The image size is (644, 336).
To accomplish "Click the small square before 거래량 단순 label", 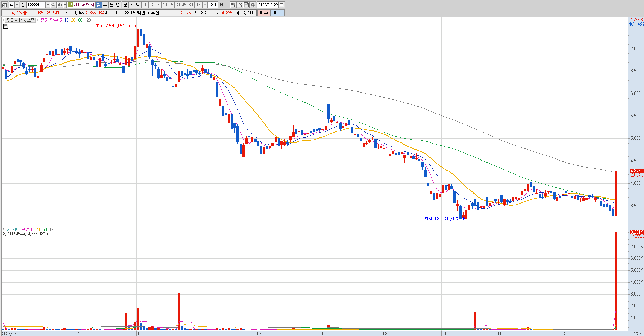I will point(4,229).
